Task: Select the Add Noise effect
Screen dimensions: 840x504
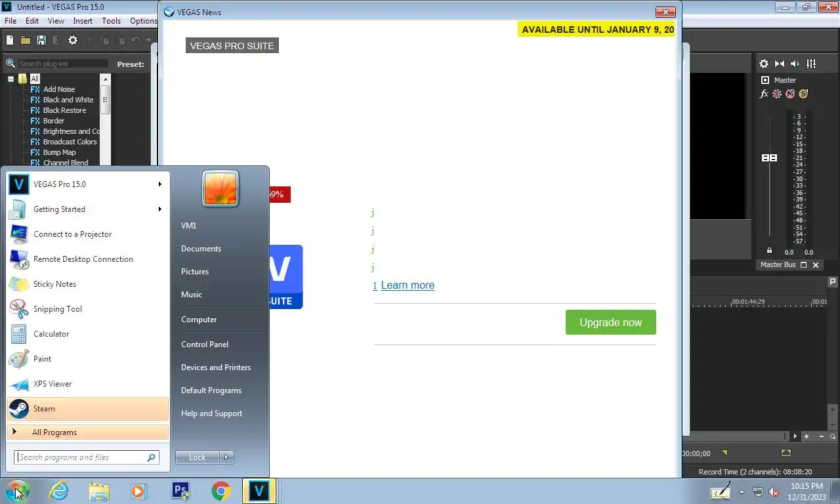Action: tap(59, 89)
